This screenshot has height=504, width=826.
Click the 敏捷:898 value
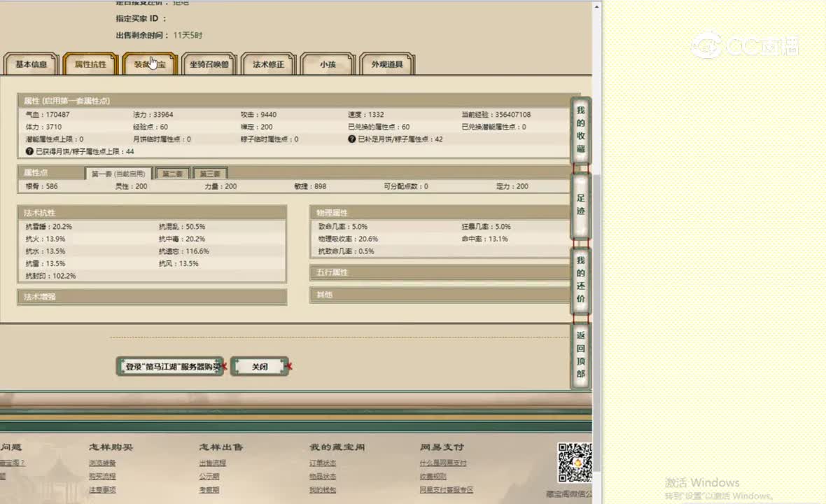pos(310,186)
